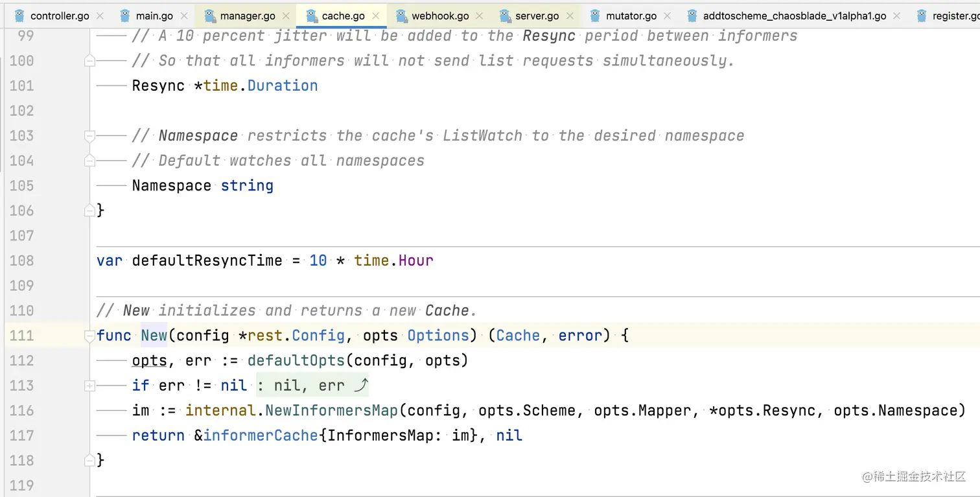Click the 'return' keyword on line 117
The height and width of the screenshot is (497, 980).
(x=159, y=435)
